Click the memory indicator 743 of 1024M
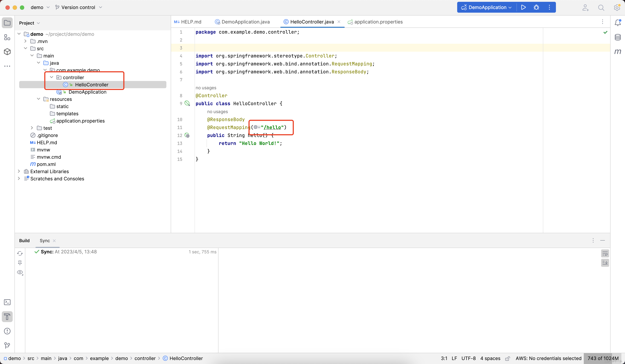Screen dimensions: 625x364 (603, 358)
